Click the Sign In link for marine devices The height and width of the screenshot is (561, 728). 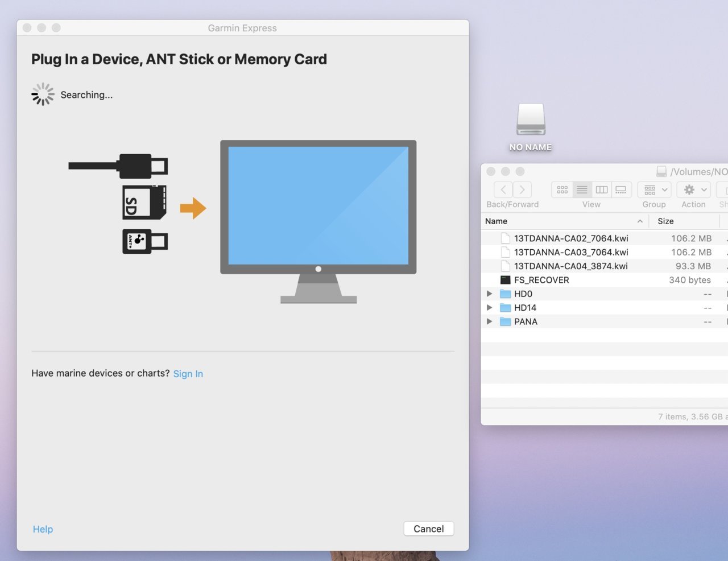coord(188,374)
